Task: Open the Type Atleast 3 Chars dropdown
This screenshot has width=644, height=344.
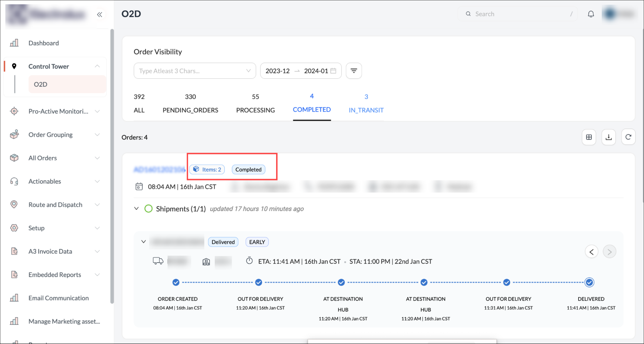Action: tap(195, 71)
